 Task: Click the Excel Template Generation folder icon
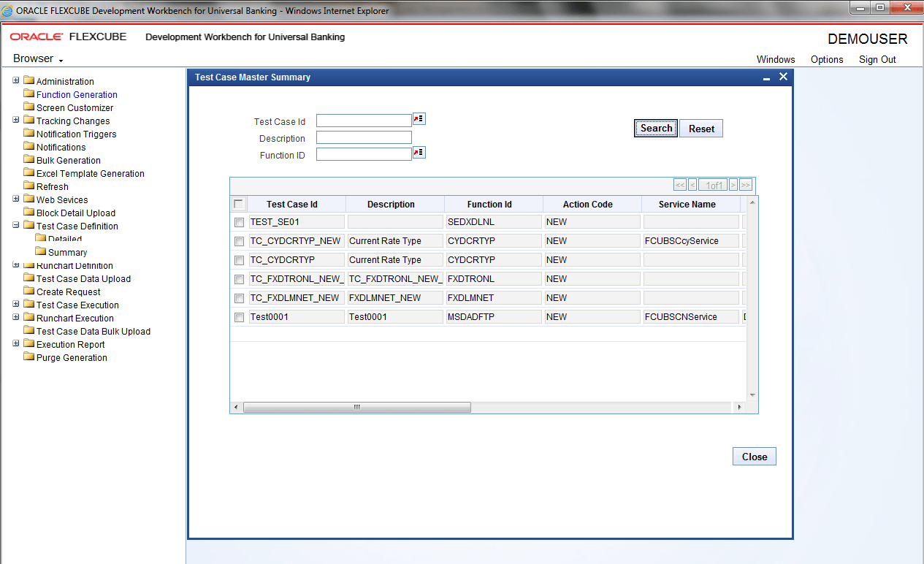point(29,172)
